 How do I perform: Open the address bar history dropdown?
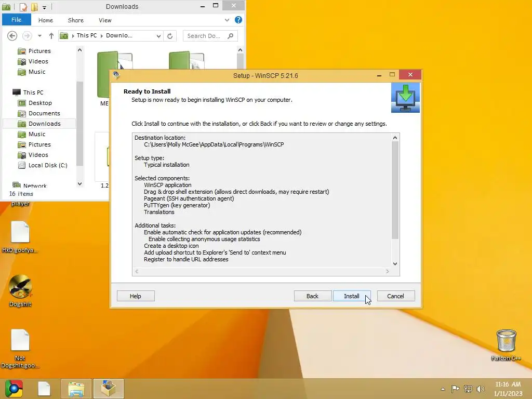pyautogui.click(x=158, y=36)
